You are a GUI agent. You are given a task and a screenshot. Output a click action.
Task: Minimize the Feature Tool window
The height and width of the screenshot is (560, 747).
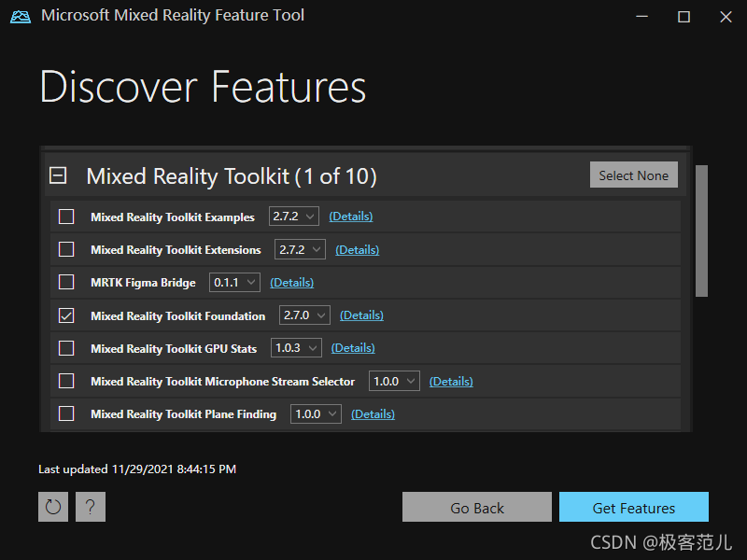pyautogui.click(x=641, y=17)
